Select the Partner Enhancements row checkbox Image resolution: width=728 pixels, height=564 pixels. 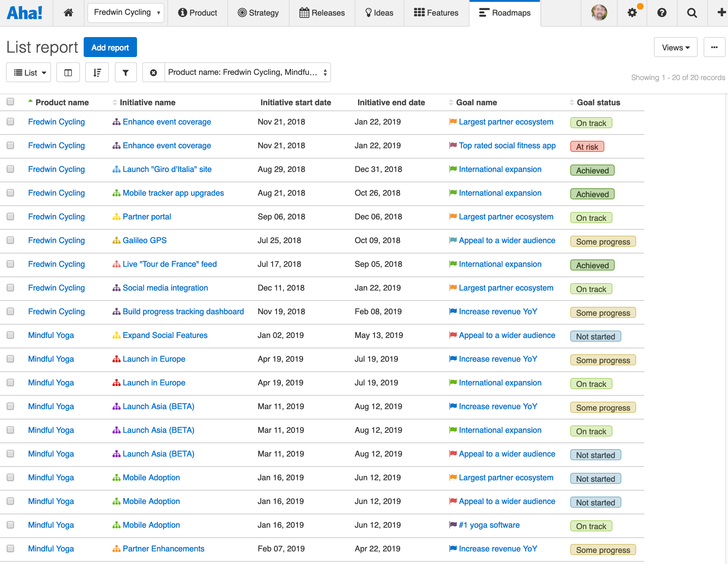tap(10, 548)
